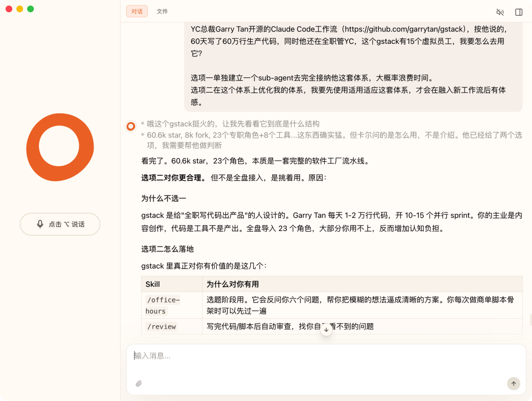
Task: Switch to the 文件 tab
Action: coord(163,11)
